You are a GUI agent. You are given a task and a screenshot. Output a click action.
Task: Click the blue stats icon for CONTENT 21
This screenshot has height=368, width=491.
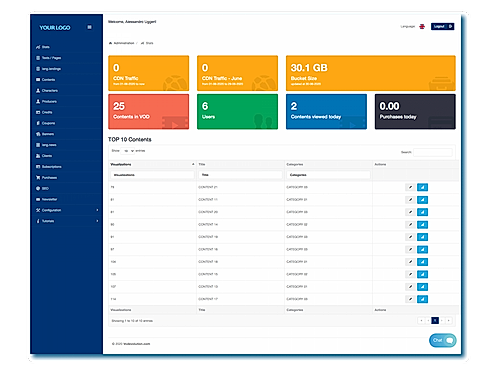(x=422, y=187)
